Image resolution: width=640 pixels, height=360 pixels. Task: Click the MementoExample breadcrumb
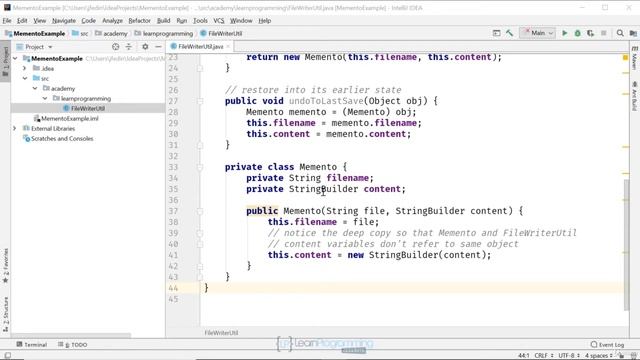pos(36,33)
